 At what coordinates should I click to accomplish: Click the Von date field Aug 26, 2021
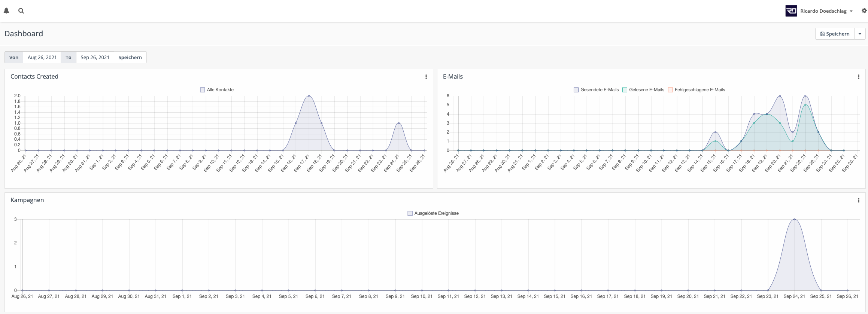tap(42, 57)
